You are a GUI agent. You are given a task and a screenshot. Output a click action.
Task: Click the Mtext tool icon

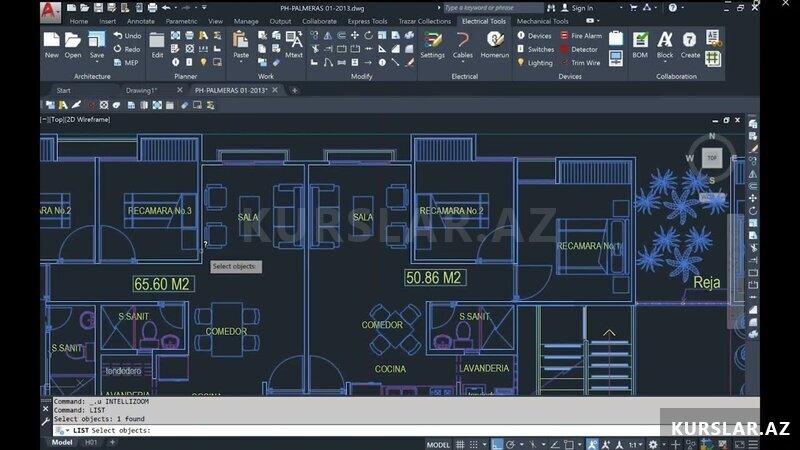tap(294, 40)
